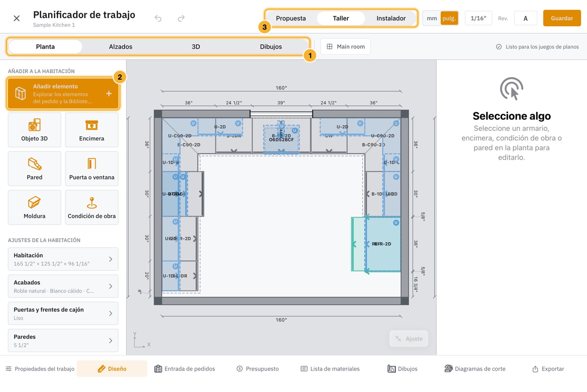
Task: Choose the Pared tool
Action: [34, 169]
